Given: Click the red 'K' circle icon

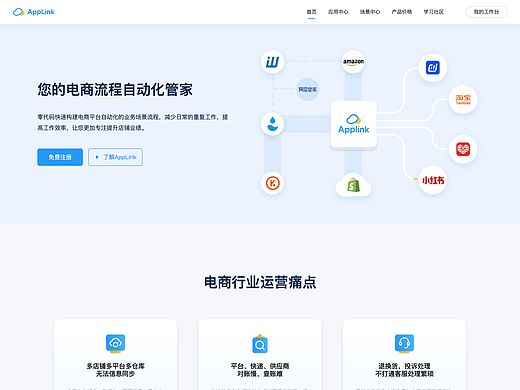Looking at the screenshot, I should pyautogui.click(x=272, y=183).
